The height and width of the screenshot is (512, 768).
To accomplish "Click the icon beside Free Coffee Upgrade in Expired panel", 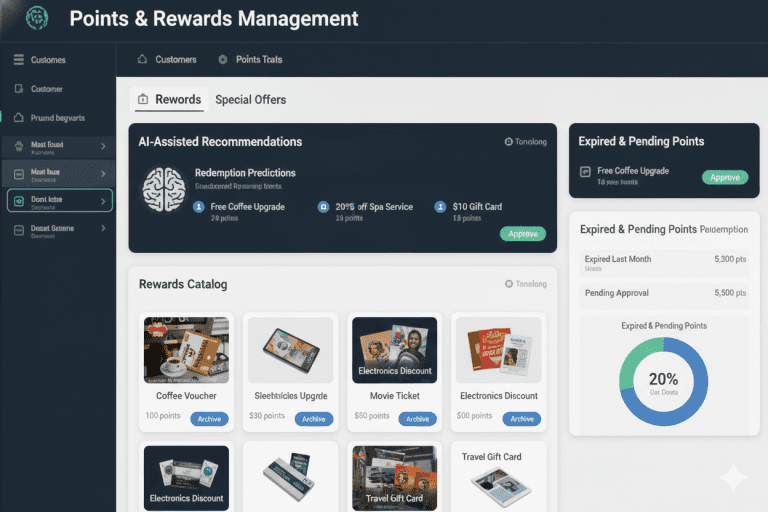I will 586,172.
